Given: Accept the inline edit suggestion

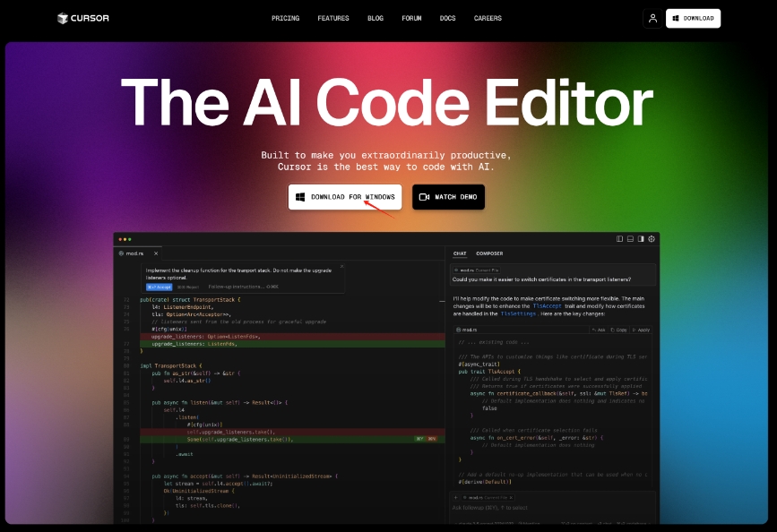Looking at the screenshot, I should click(159, 287).
